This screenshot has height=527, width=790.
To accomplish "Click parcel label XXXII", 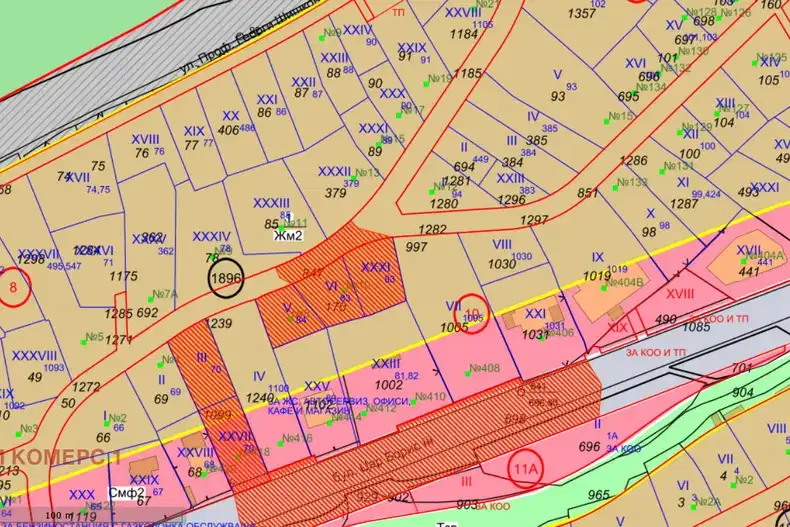I will (x=334, y=172).
